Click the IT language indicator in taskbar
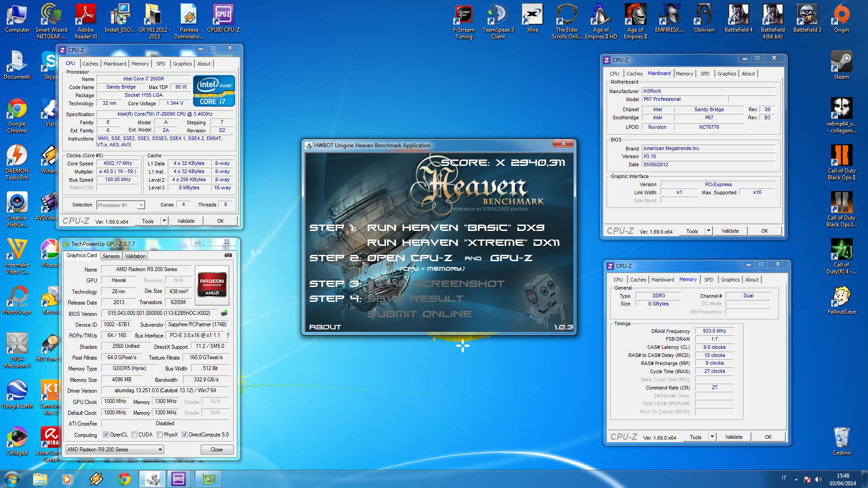Image resolution: width=868 pixels, height=488 pixels. [x=784, y=478]
